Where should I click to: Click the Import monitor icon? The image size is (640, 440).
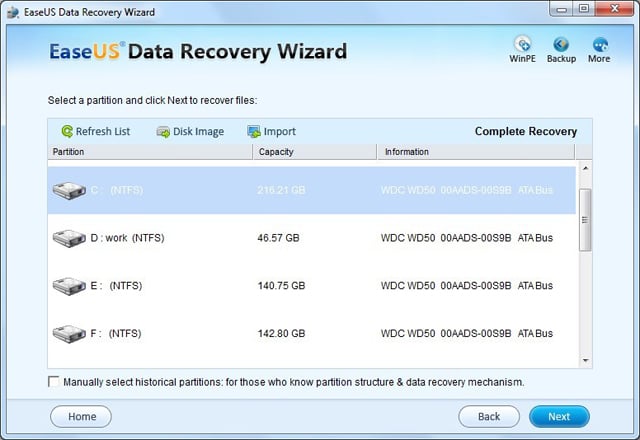click(253, 131)
